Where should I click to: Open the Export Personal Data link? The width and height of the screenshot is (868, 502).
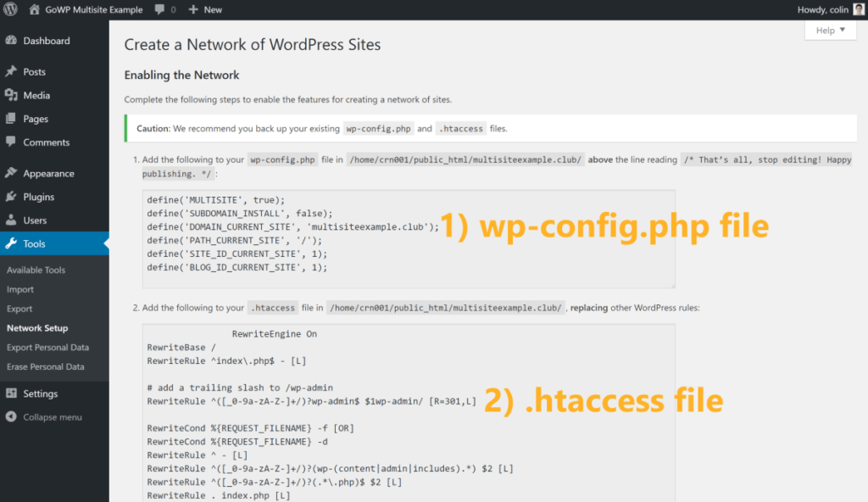point(47,348)
